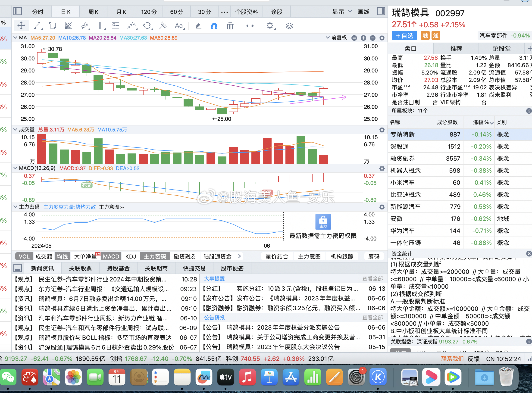This screenshot has height=393, width=532.
Task: Toggle the right panel layout icon
Action: tap(381, 11)
